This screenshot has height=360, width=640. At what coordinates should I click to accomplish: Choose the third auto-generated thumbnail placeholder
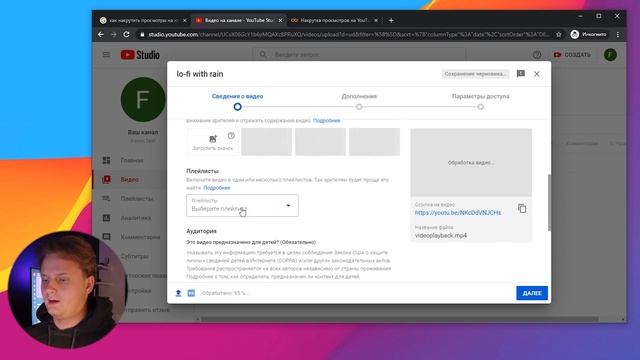[374, 142]
